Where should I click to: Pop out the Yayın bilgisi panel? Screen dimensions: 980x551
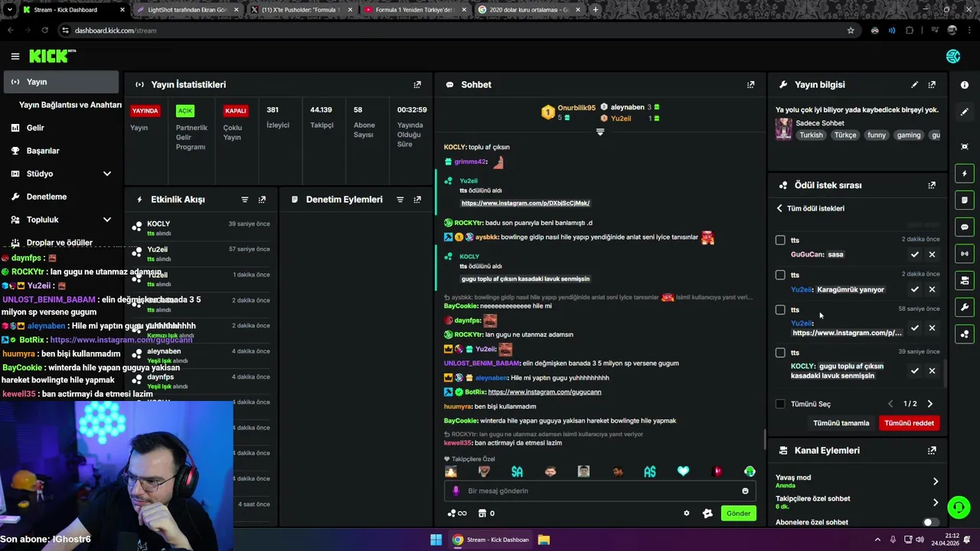tap(932, 85)
